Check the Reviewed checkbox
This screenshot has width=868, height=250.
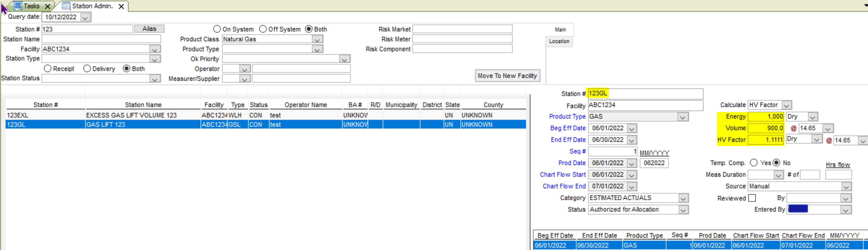[x=752, y=198]
